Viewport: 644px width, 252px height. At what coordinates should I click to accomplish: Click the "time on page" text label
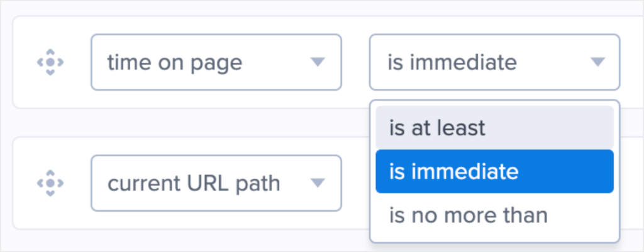coord(174,62)
